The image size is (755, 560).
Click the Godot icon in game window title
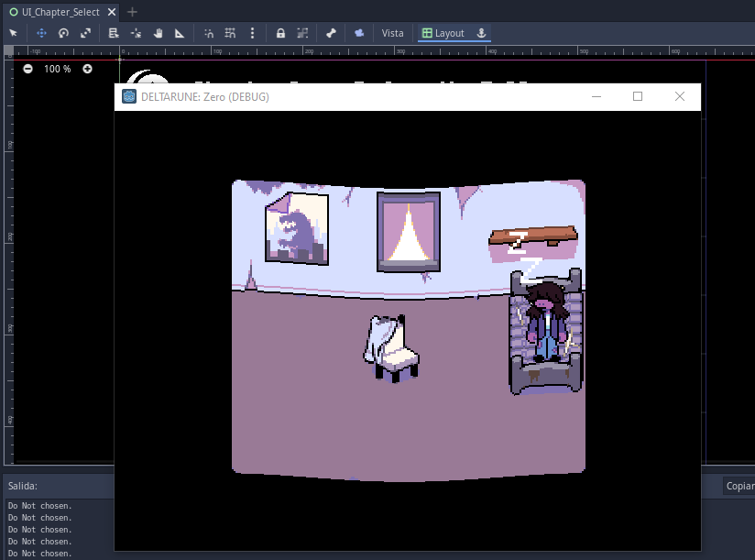tap(129, 97)
